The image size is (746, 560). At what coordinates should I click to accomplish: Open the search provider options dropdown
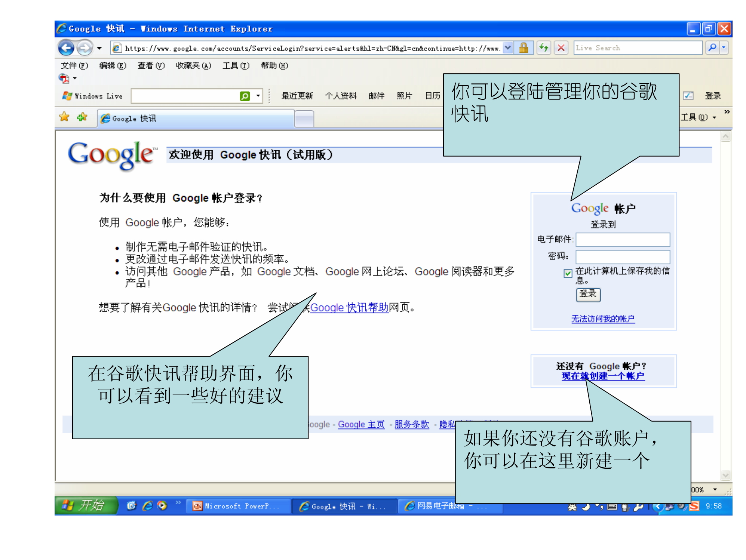coord(724,47)
